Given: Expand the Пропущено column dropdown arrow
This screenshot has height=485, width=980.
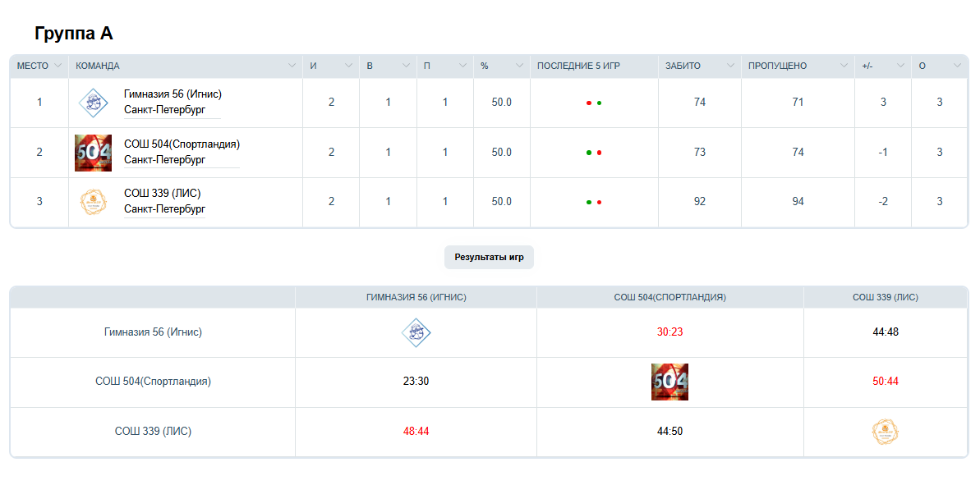Looking at the screenshot, I should click(843, 66).
